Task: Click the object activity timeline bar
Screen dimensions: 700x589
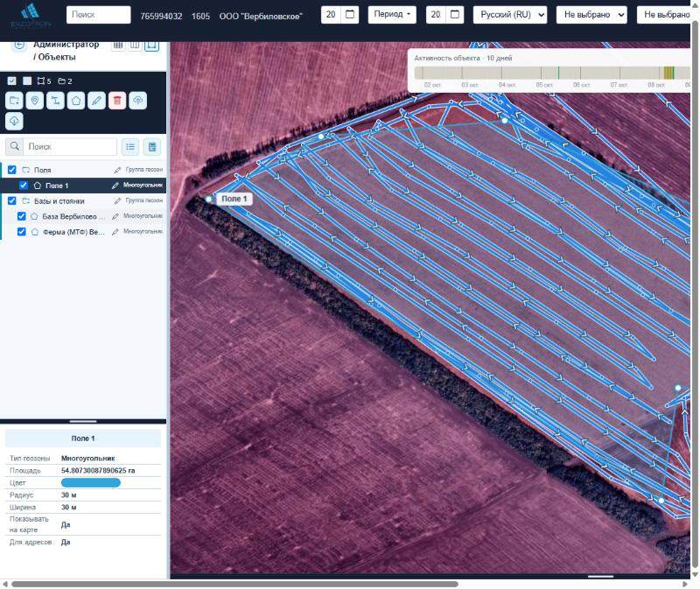Action: (x=552, y=73)
